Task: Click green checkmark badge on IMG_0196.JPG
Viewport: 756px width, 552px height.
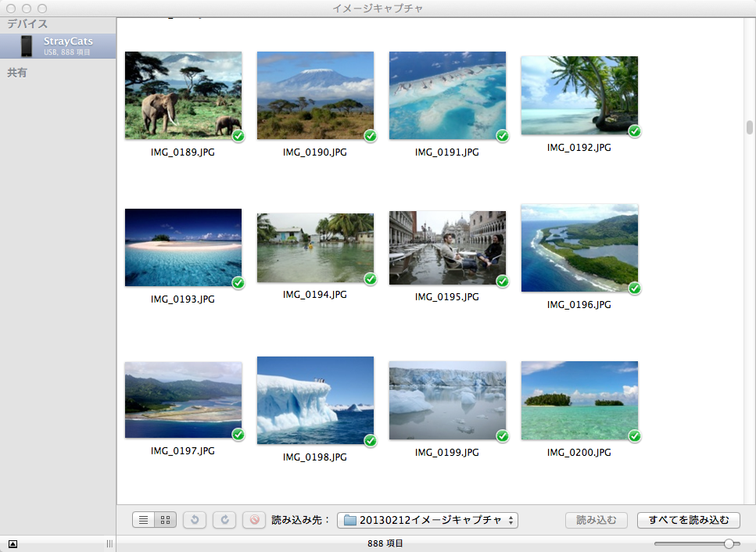Action: coord(635,289)
